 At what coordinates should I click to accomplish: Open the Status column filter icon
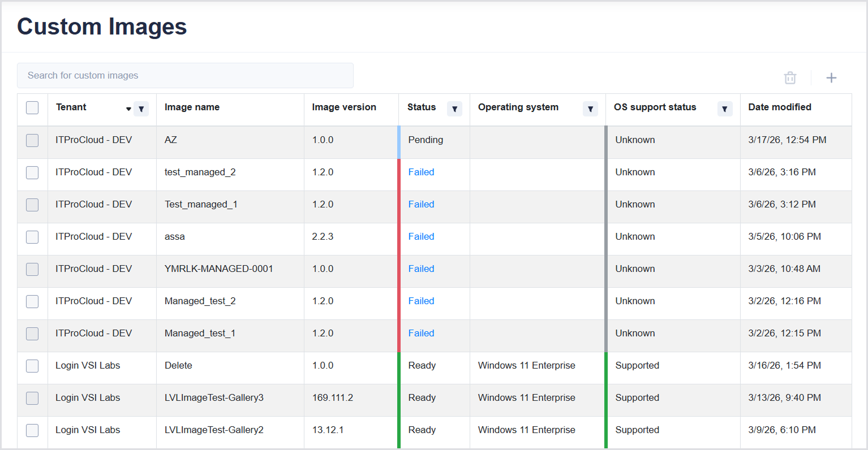pyautogui.click(x=454, y=109)
